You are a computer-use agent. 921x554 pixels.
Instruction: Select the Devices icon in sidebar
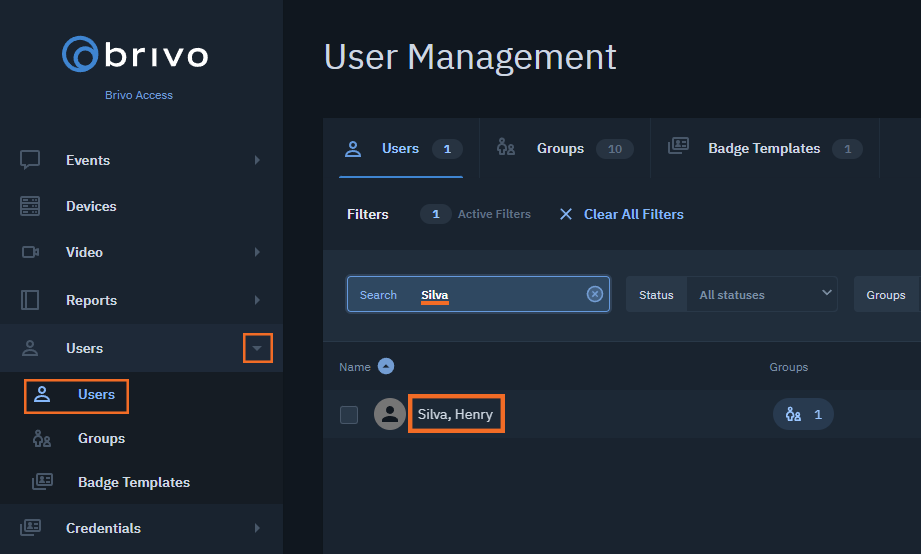[30, 206]
